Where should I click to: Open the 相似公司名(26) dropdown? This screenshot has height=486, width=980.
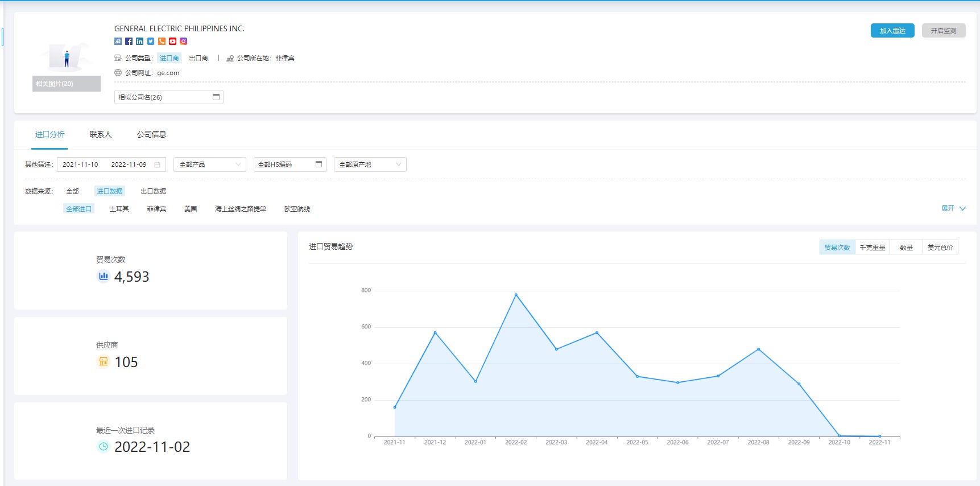click(x=169, y=97)
